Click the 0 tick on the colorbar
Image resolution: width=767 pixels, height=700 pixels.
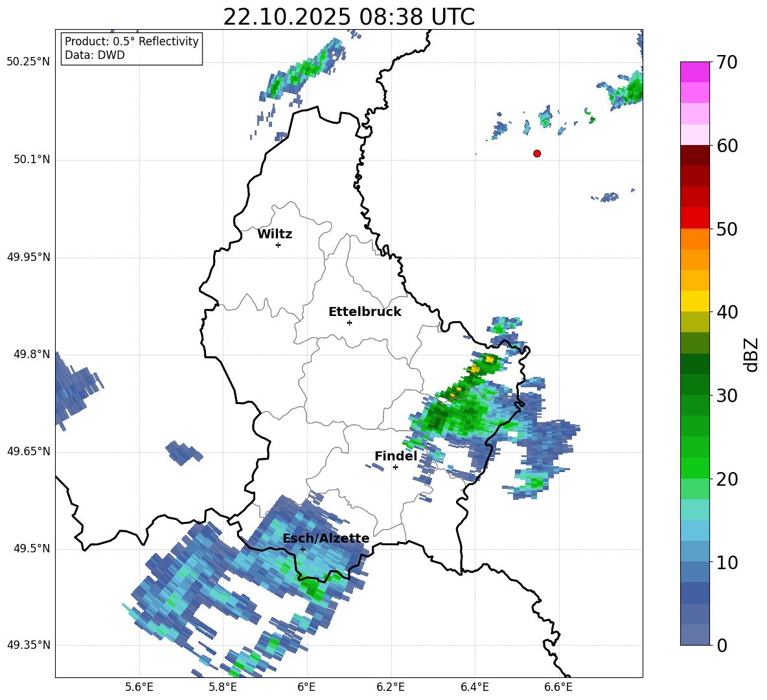click(722, 646)
